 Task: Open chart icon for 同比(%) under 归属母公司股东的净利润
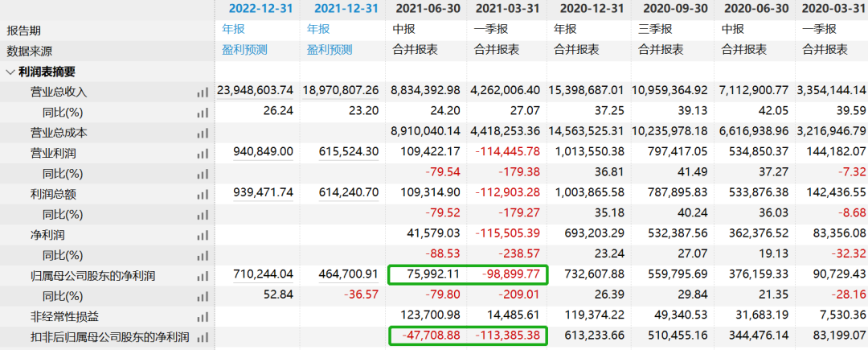[x=203, y=298]
